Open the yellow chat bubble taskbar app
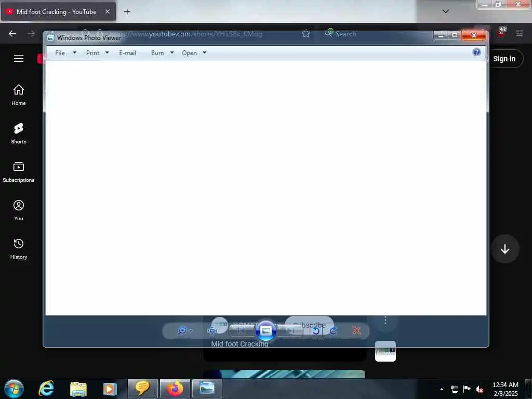 point(142,389)
